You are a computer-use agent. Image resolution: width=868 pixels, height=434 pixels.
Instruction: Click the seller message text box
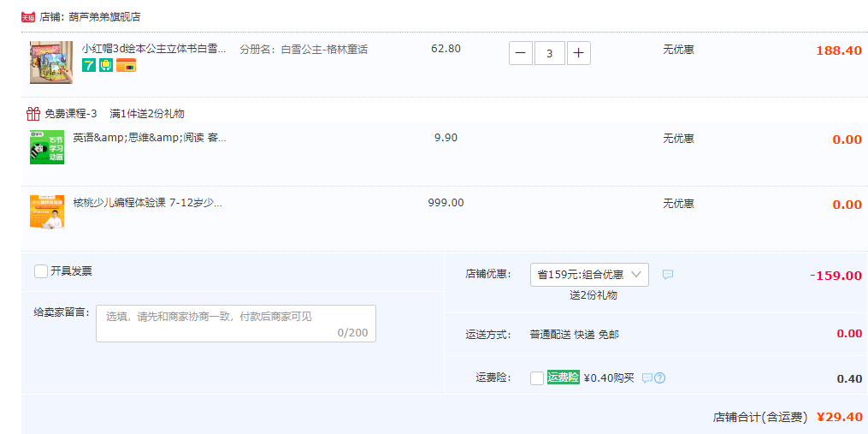(236, 324)
